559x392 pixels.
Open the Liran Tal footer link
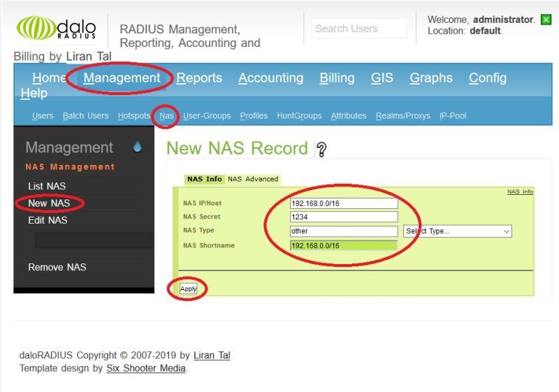(212, 355)
